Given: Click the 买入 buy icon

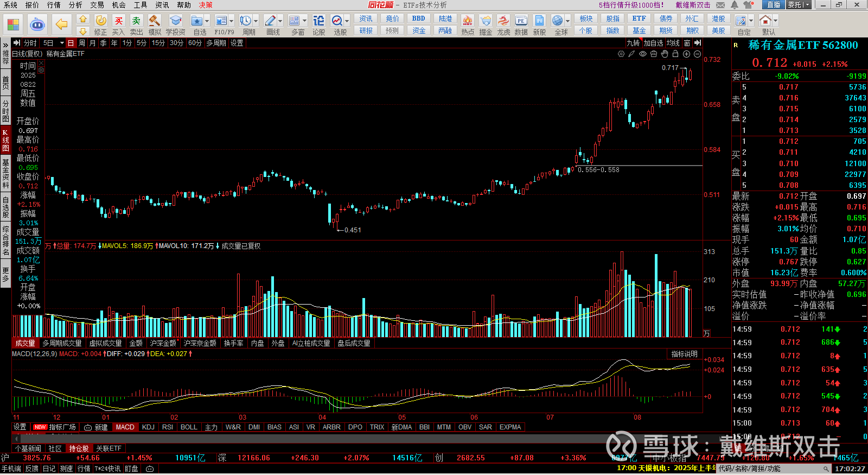Looking at the screenshot, I should [118, 25].
